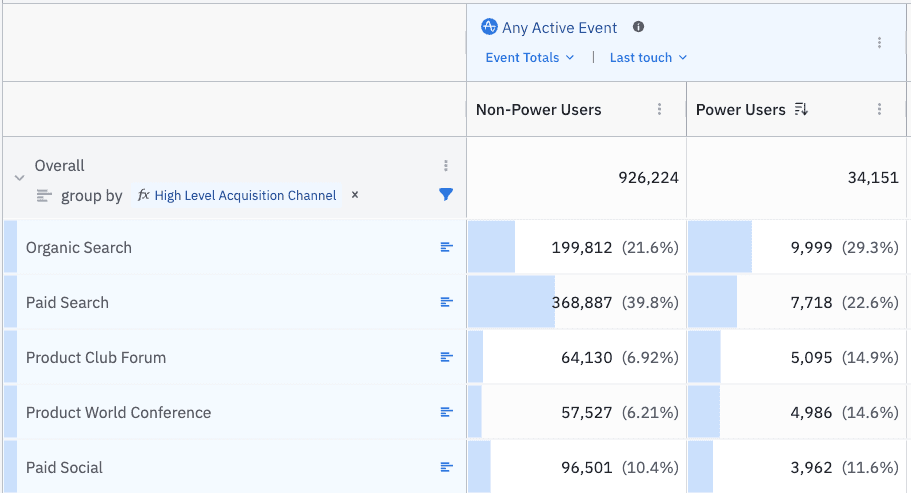Open the Last touch attribution dropdown
The width and height of the screenshot is (911, 493).
click(x=648, y=58)
